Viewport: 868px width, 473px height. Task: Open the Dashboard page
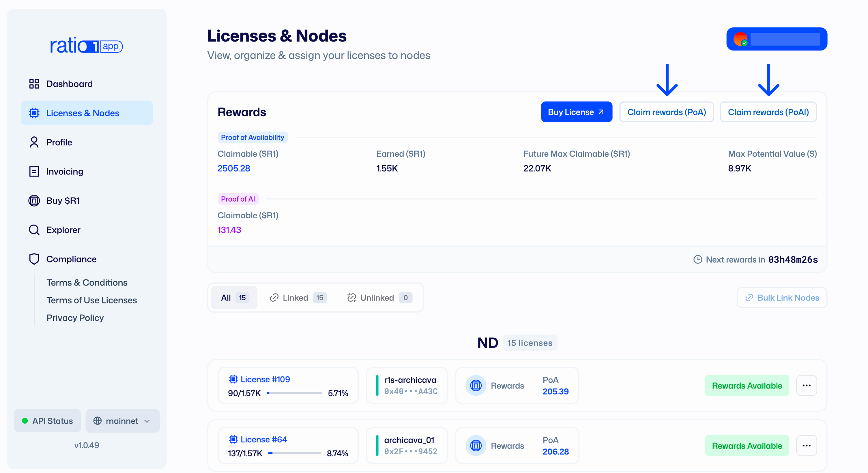click(87, 84)
